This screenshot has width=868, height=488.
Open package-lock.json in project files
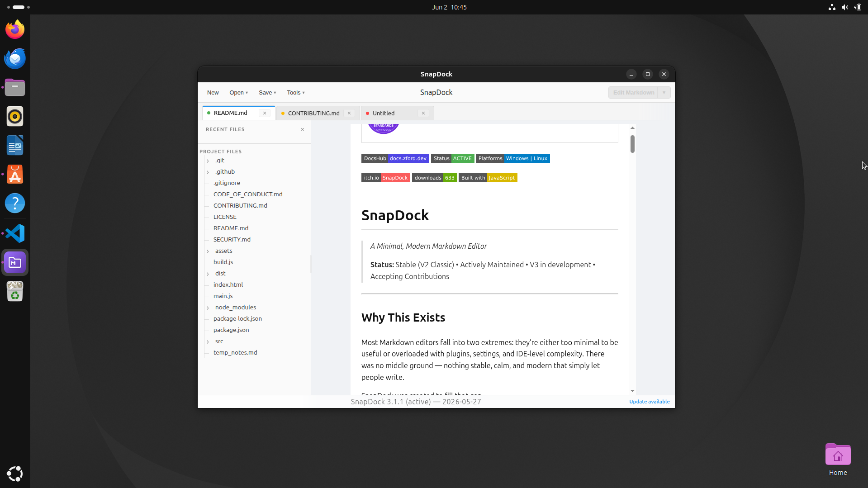(237, 319)
